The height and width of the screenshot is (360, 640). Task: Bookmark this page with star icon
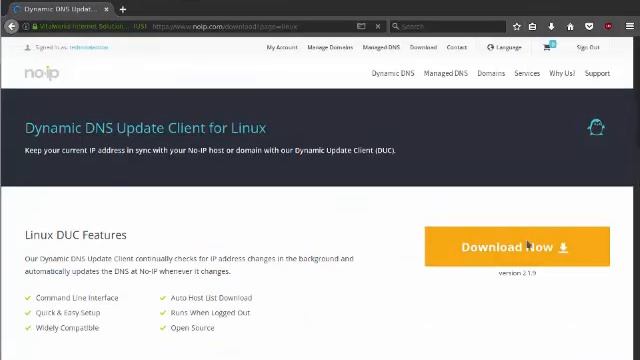517,27
